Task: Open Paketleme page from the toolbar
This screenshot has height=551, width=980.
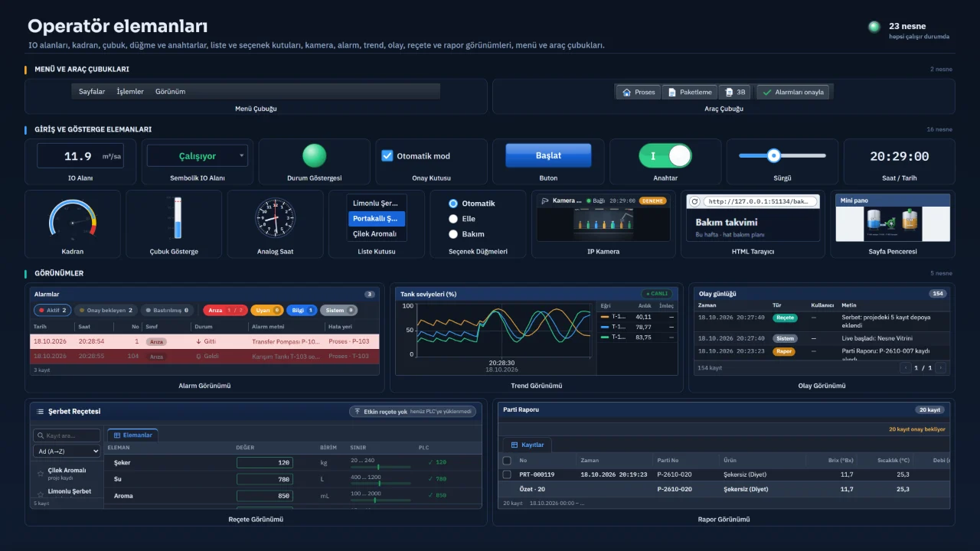Action: pos(690,92)
